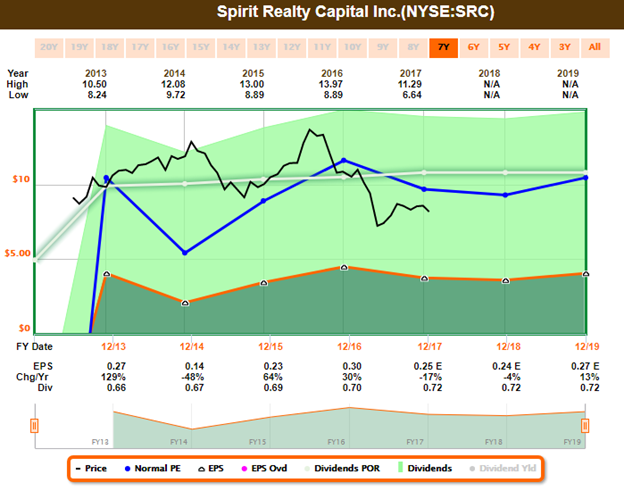Click the 12/13 FY date label
This screenshot has height=491, width=624.
coord(113,347)
